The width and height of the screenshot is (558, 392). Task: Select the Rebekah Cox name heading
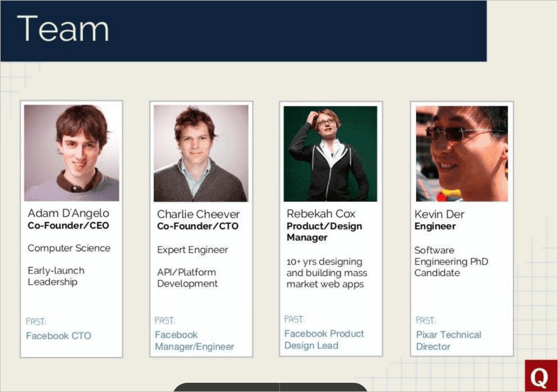pyautogui.click(x=321, y=214)
